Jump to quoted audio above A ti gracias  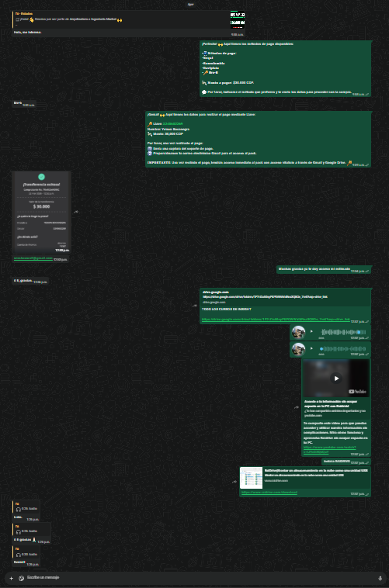tap(32, 529)
